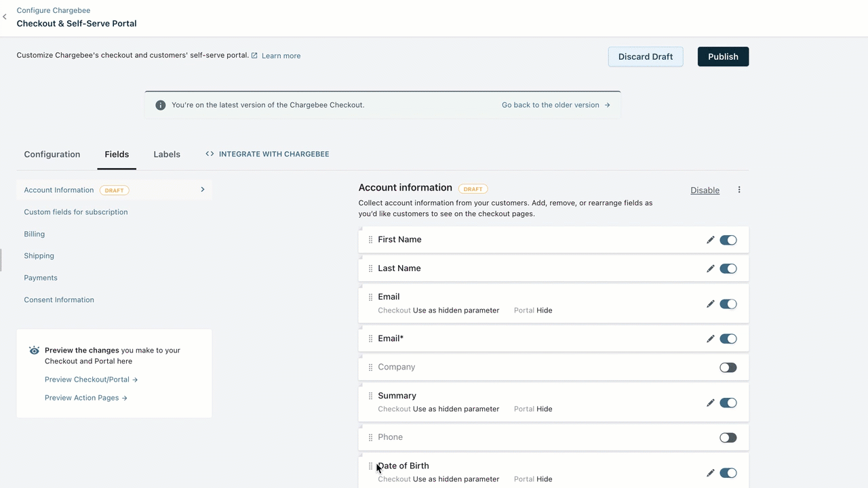
Task: Switch to the Configuration tab
Action: (52, 155)
